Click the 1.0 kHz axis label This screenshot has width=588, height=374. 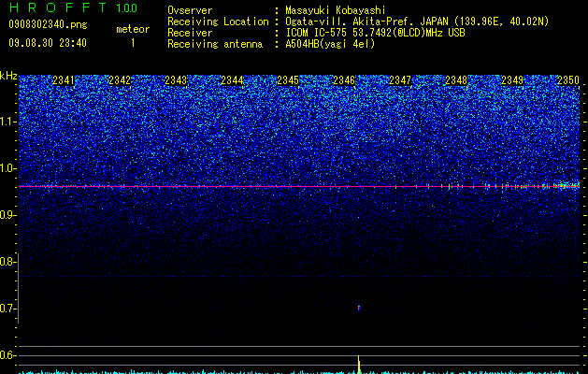point(8,168)
